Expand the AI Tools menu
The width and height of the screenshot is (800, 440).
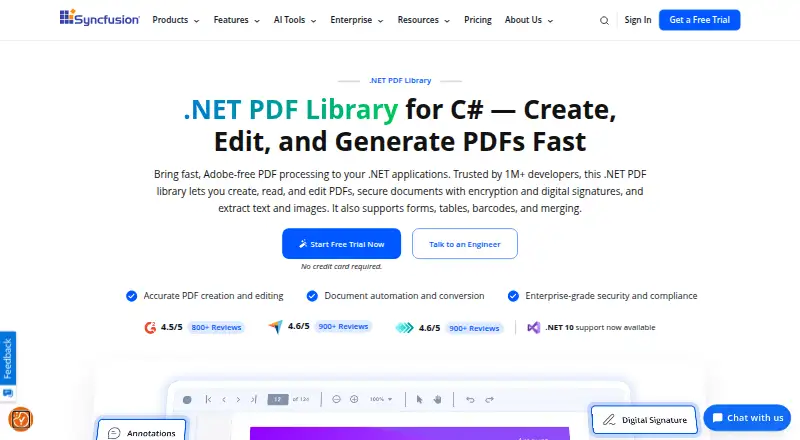pyautogui.click(x=295, y=20)
